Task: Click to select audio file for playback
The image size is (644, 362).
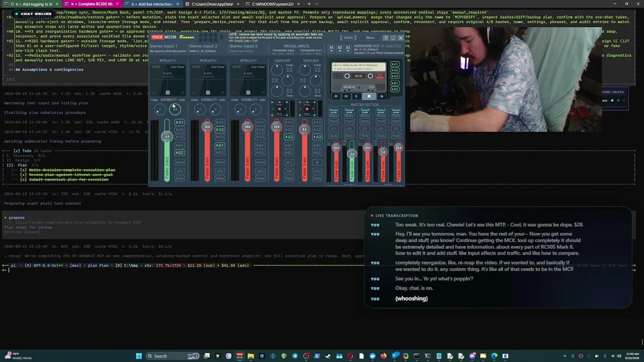Action: (358, 66)
